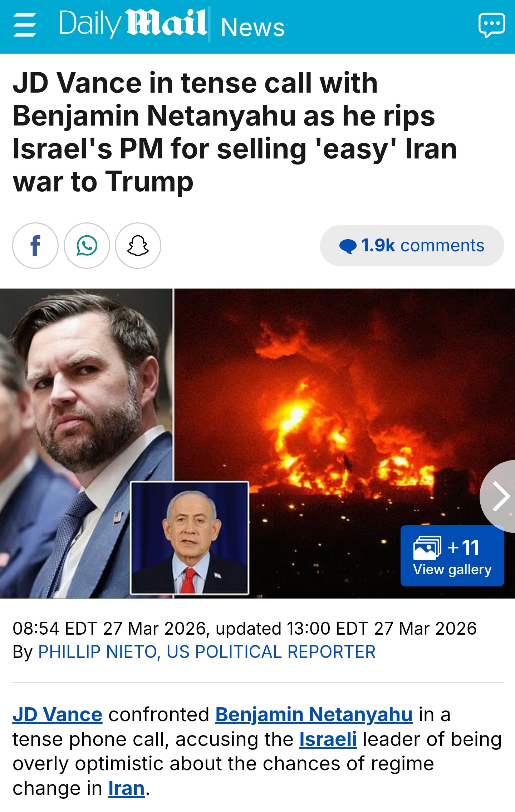Open the Israeli topic link
515x812 pixels.
tap(328, 739)
